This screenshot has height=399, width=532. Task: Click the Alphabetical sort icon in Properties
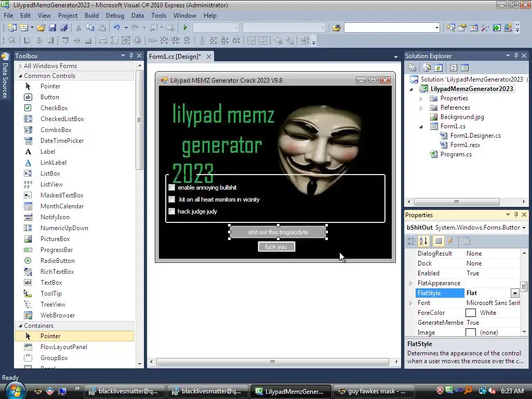(x=423, y=241)
